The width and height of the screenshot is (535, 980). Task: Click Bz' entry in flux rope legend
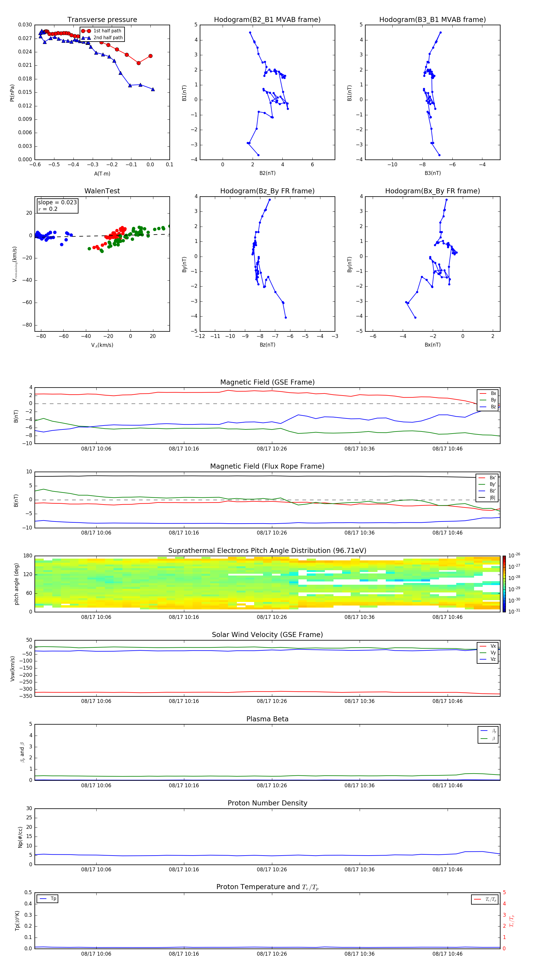pyautogui.click(x=487, y=491)
